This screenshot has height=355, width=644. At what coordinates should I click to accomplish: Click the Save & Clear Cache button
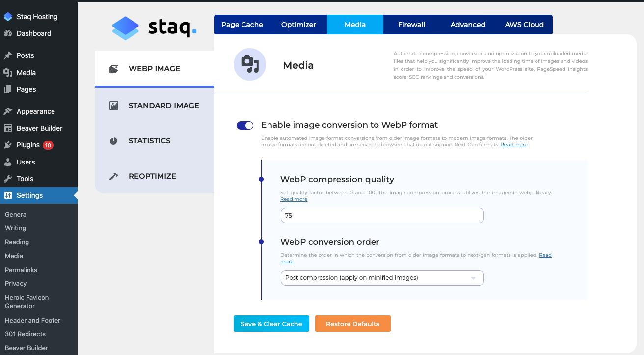(271, 323)
